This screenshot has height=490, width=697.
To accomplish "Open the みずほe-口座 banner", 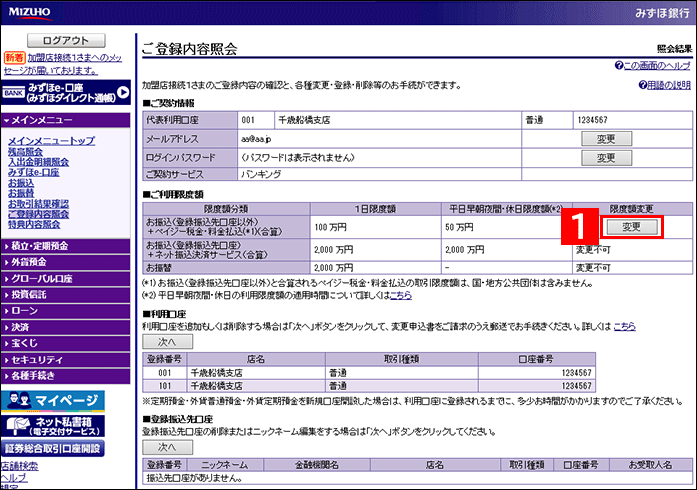I will tap(66, 92).
